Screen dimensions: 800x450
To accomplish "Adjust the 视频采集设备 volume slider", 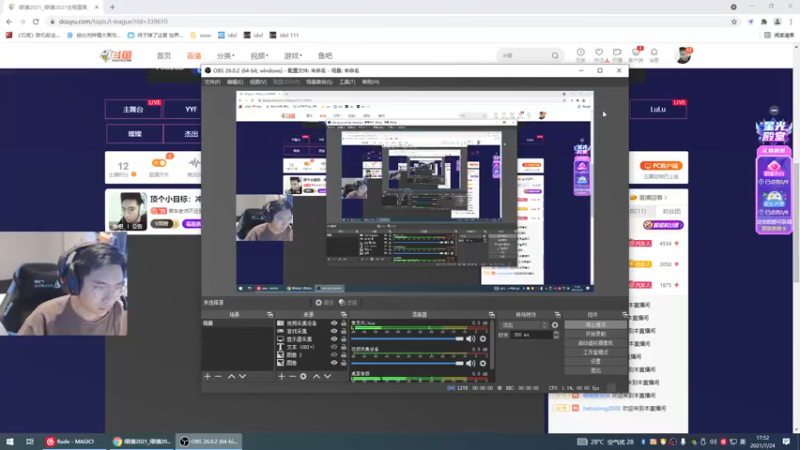I will [x=408, y=363].
